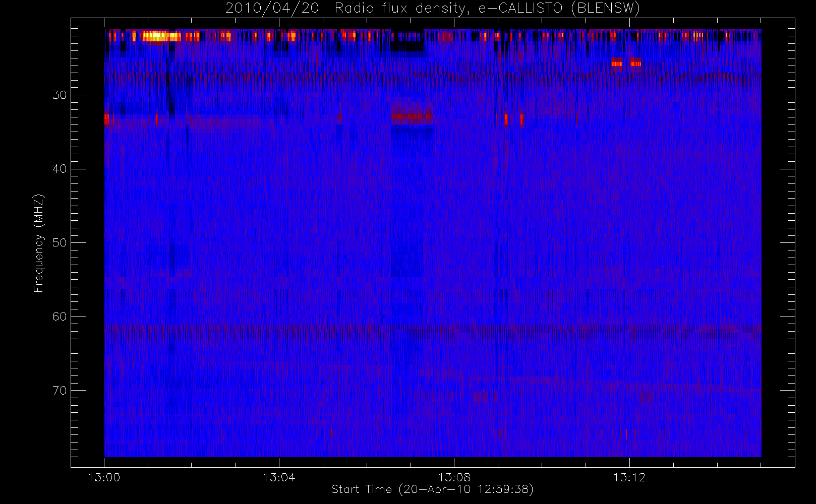
Task: Click the "60" frequency tick label
Action: pyautogui.click(x=60, y=317)
